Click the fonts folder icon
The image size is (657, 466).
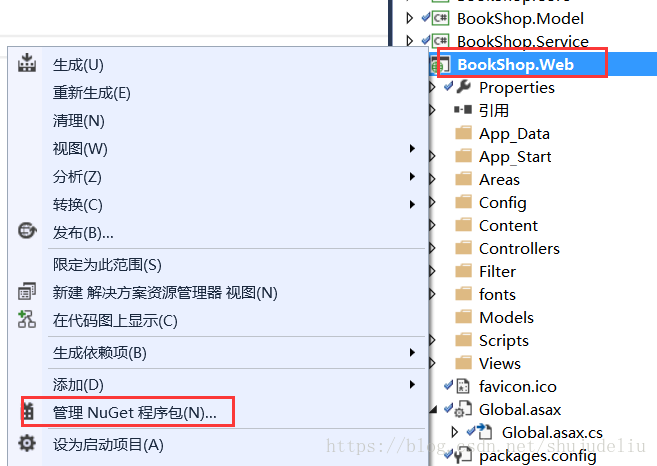click(x=463, y=294)
